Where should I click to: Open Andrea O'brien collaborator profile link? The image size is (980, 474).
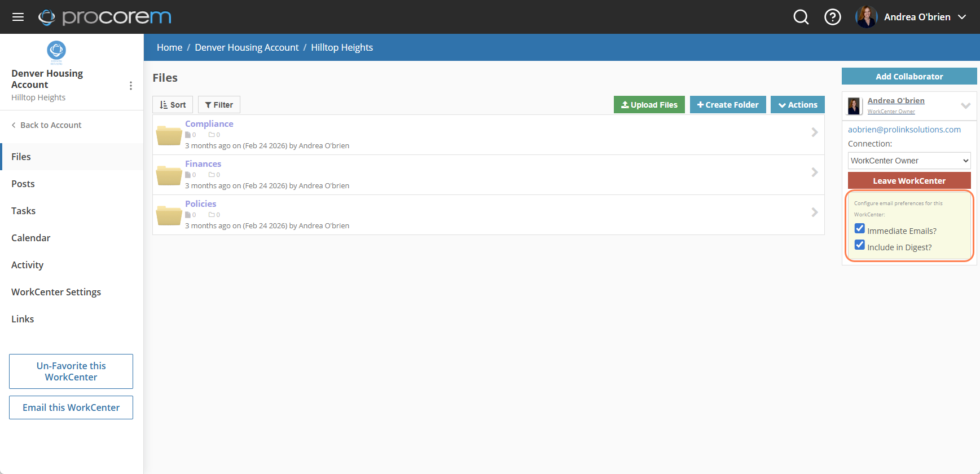point(896,100)
